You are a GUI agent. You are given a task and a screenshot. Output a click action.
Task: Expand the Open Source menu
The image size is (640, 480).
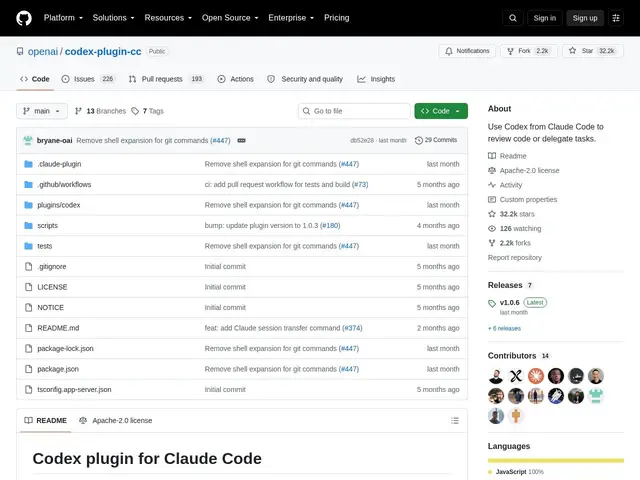230,18
